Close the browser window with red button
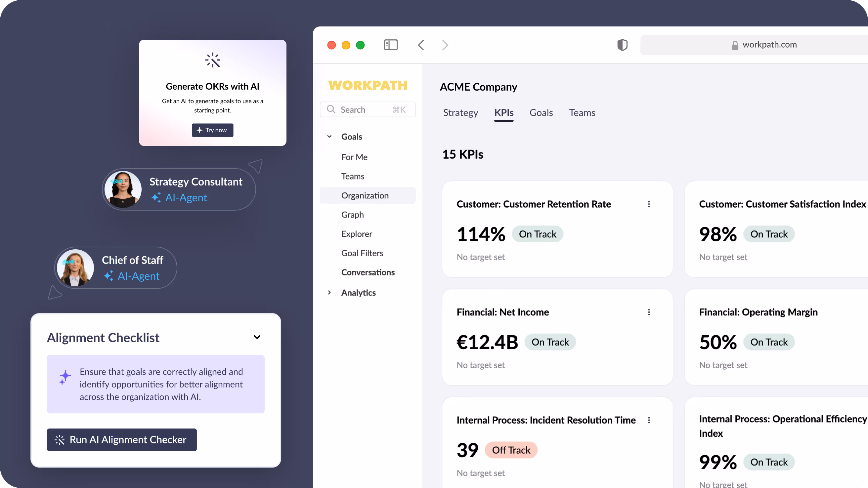This screenshot has height=488, width=868. pos(331,45)
